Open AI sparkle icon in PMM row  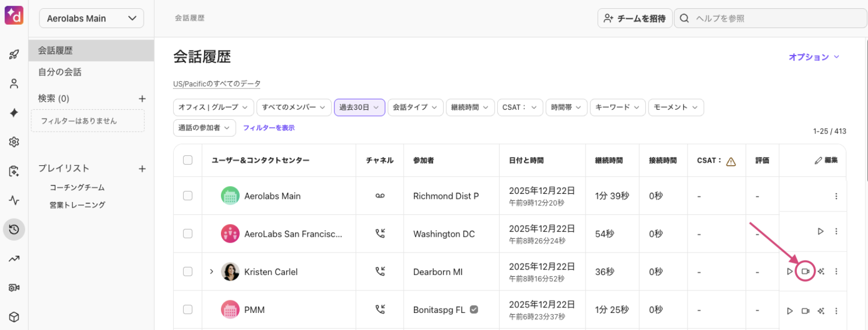click(821, 311)
